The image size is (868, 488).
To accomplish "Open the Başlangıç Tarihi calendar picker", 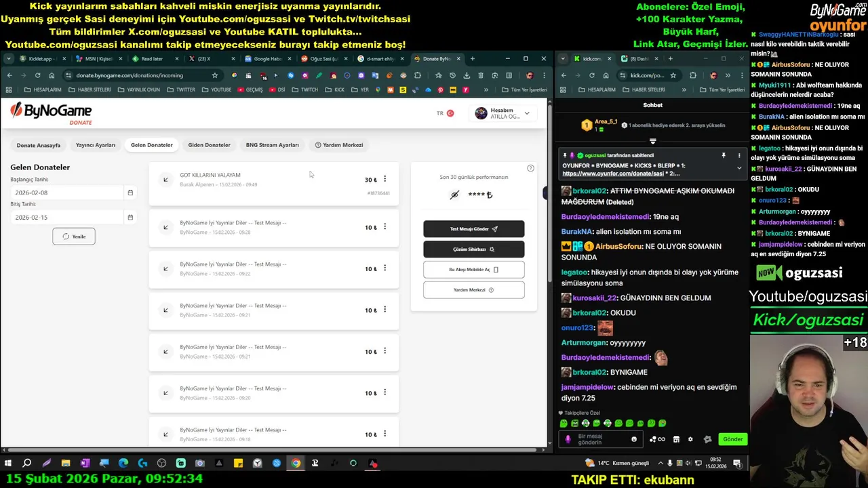I will (130, 192).
